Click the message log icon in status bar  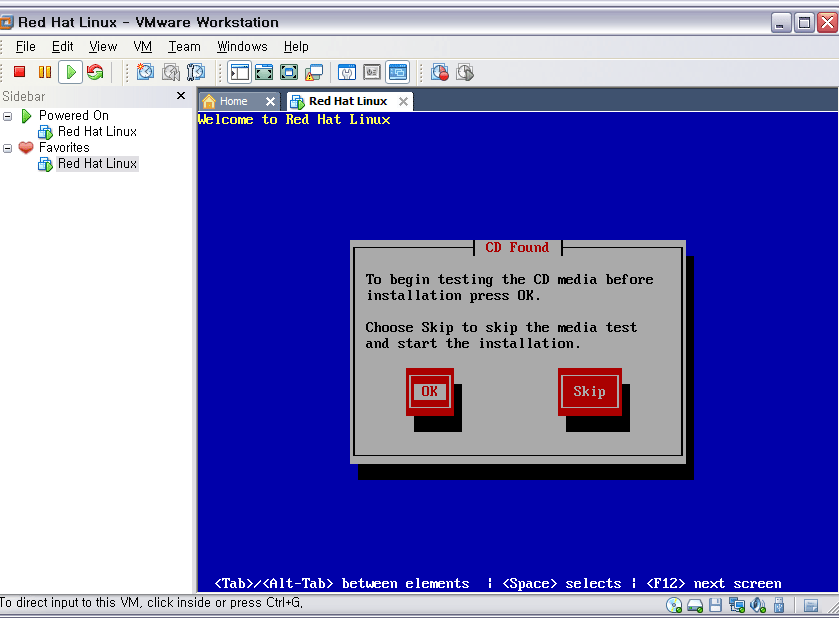811,605
